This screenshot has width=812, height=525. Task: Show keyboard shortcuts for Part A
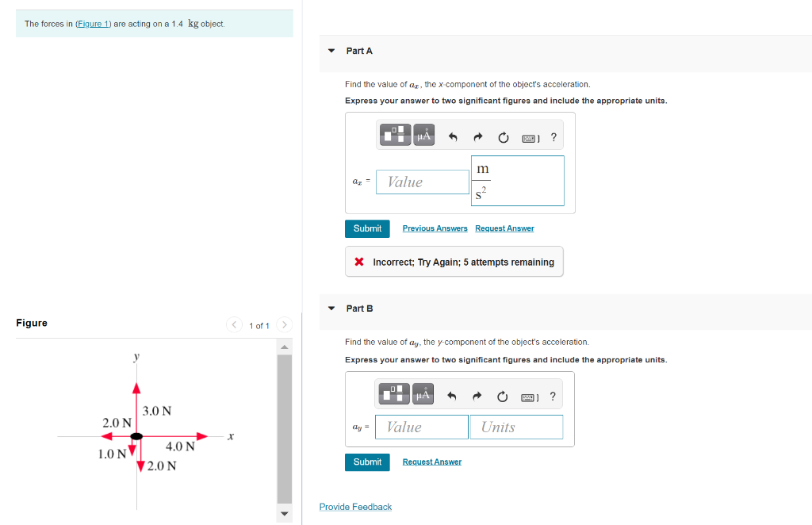pos(530,138)
